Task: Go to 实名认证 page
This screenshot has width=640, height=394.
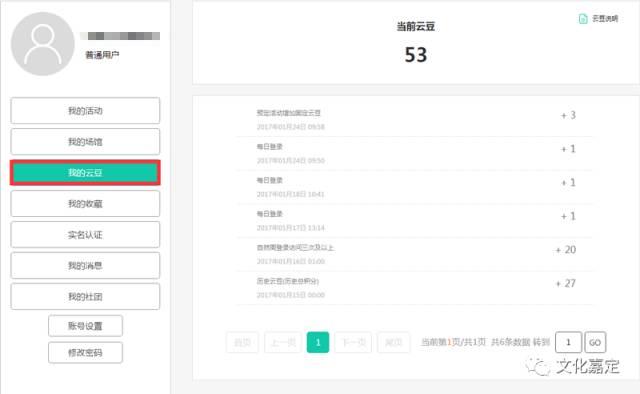Action: click(x=85, y=234)
